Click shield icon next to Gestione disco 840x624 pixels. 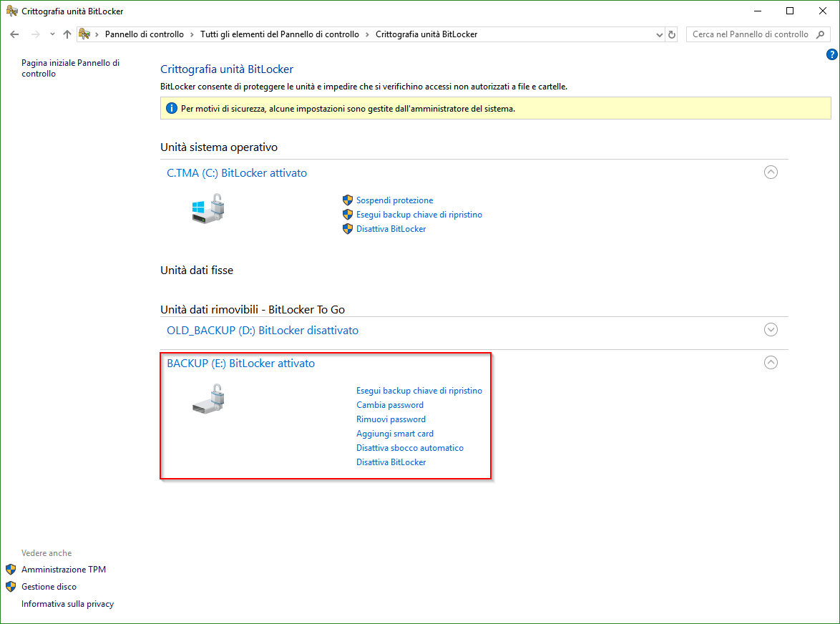(11, 587)
